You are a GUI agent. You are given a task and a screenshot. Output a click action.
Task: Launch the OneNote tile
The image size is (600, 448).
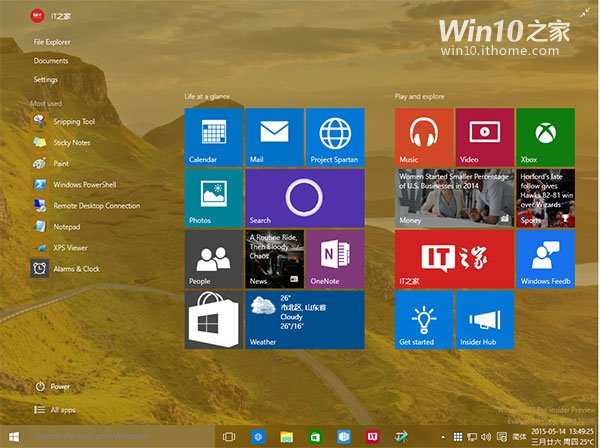[335, 259]
